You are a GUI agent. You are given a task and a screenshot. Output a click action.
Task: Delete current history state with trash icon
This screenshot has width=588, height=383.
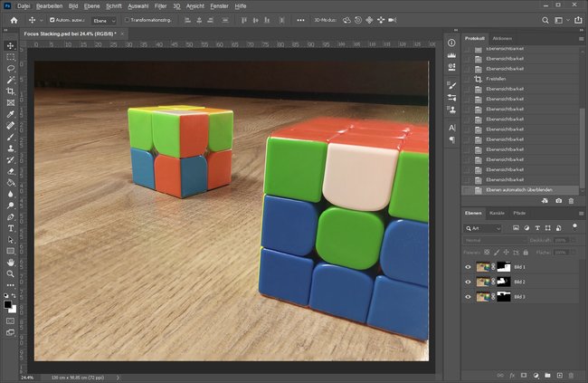[x=571, y=201]
